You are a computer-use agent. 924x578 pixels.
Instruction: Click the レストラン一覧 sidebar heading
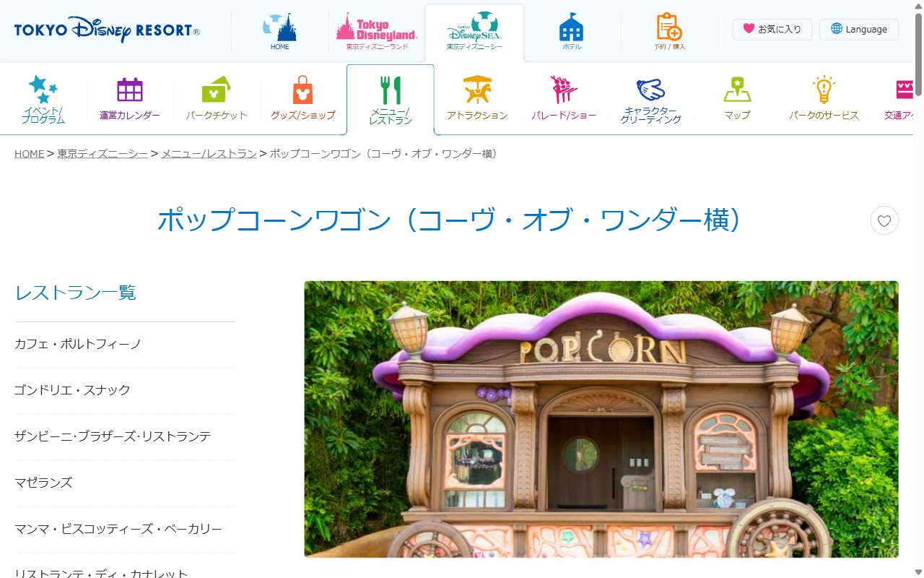coord(76,293)
